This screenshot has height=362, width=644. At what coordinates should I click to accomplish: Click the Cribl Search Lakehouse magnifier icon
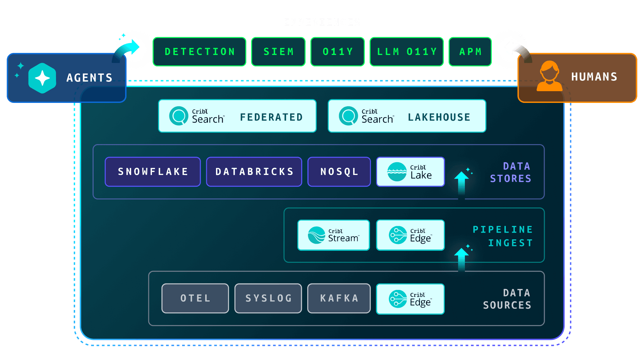click(348, 116)
